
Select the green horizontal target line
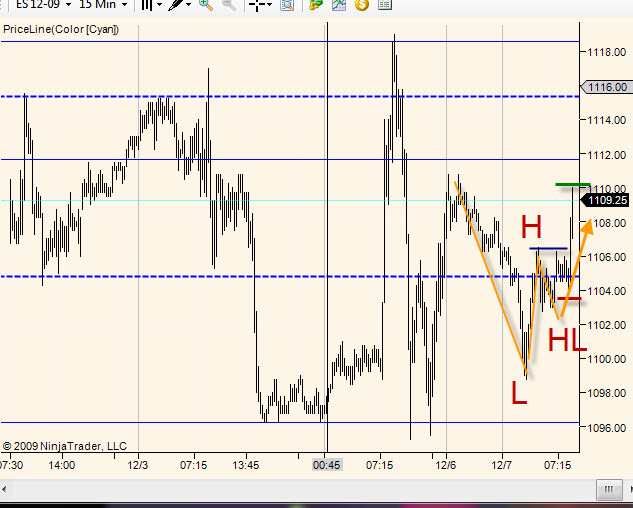573,185
